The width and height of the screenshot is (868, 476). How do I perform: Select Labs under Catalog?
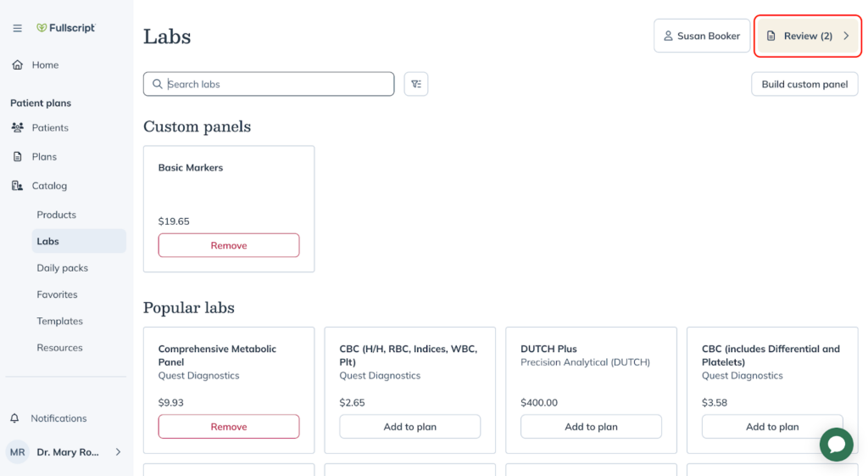pos(79,241)
